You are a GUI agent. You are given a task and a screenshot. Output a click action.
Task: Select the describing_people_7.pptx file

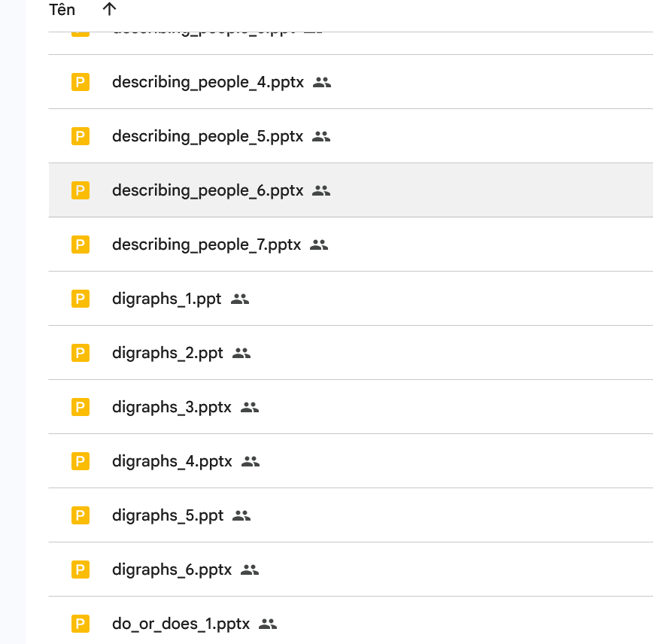(x=206, y=245)
